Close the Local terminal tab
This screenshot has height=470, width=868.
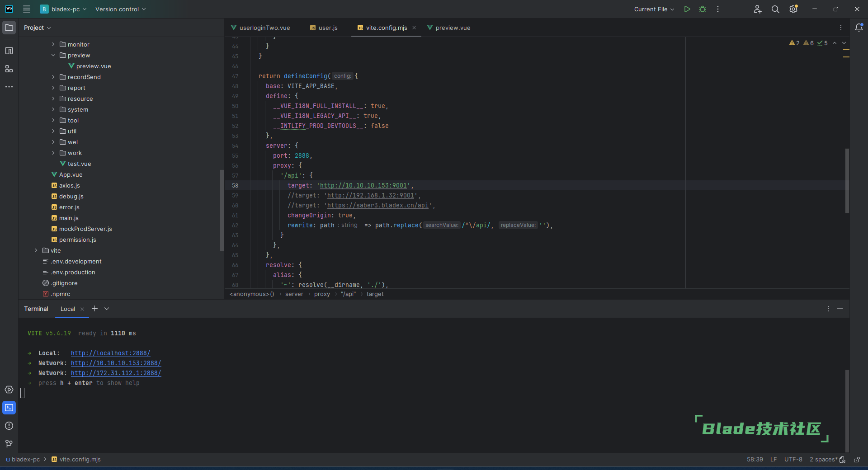coord(82,309)
